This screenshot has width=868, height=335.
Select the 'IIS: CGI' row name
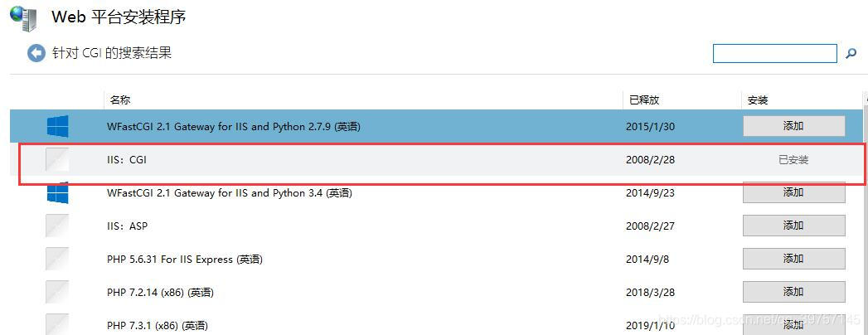(127, 160)
